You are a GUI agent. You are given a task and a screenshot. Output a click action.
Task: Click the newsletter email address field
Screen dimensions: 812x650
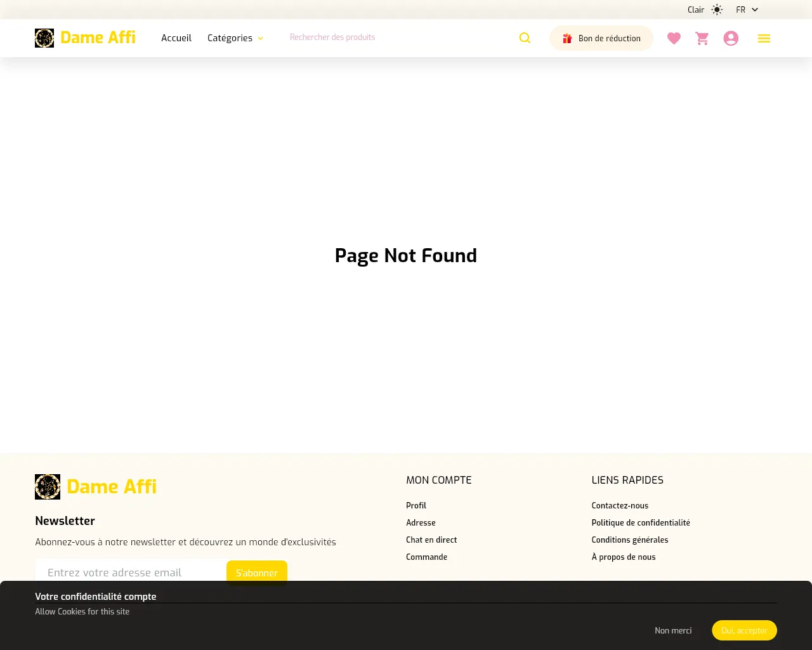click(x=130, y=572)
